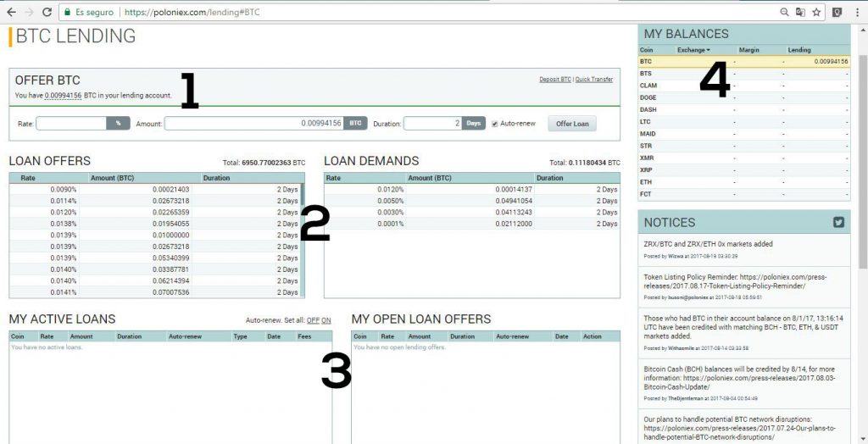Image resolution: width=868 pixels, height=444 pixels.
Task: Open the Quick Transfer link
Action: tap(594, 79)
